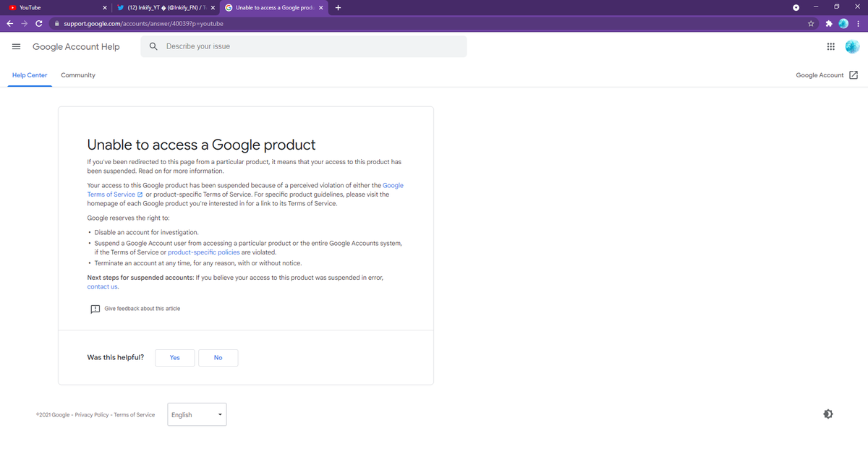Click the Google Account Help title
This screenshot has height=470, width=868.
coord(76,47)
